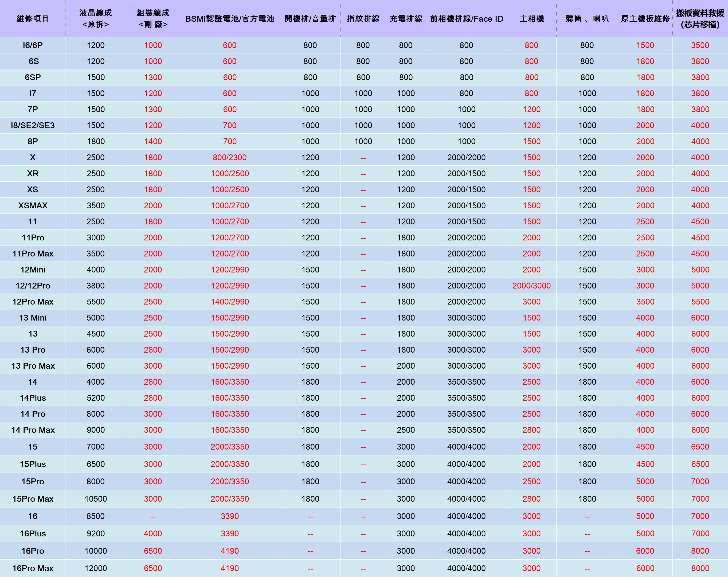Click the 主相機 column header

point(532,19)
